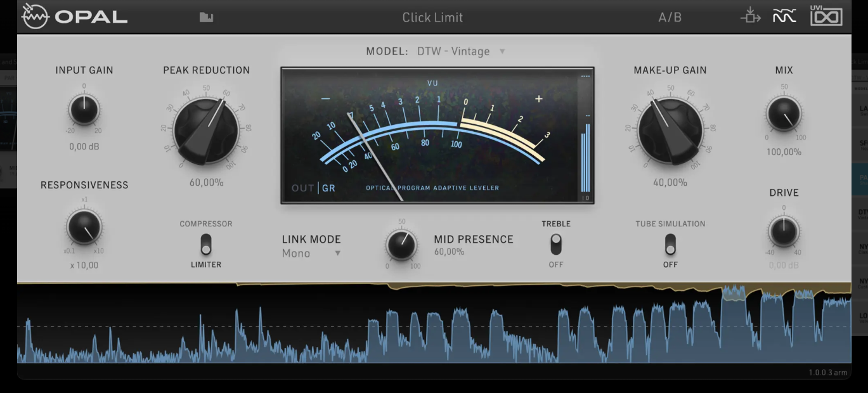Viewport: 868px width, 393px height.
Task: Toggle the A/B comparison button
Action: click(670, 18)
